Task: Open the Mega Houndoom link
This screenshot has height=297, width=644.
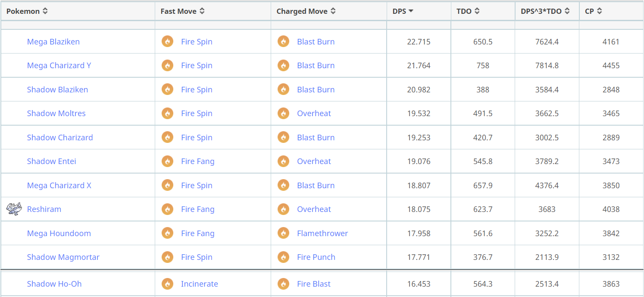Action: [x=59, y=233]
